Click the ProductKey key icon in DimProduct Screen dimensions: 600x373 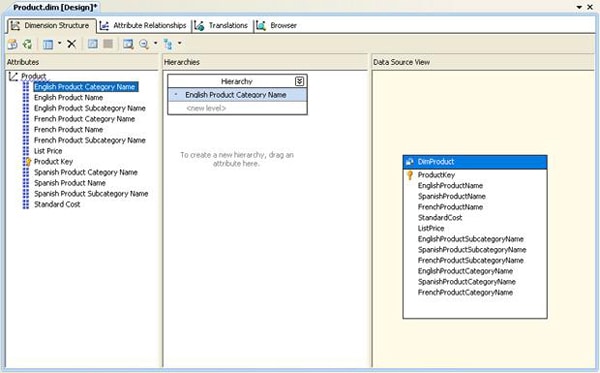pos(410,175)
